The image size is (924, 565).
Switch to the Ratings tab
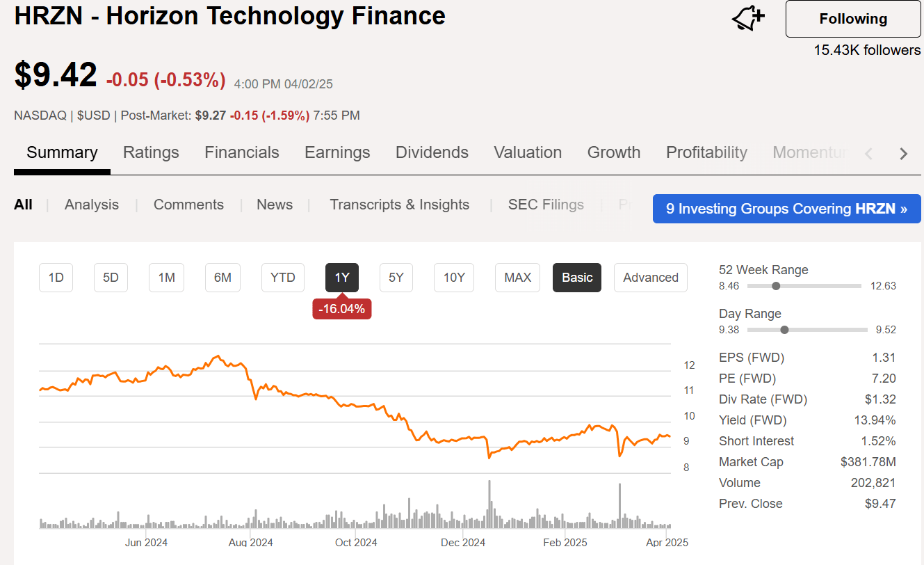151,152
